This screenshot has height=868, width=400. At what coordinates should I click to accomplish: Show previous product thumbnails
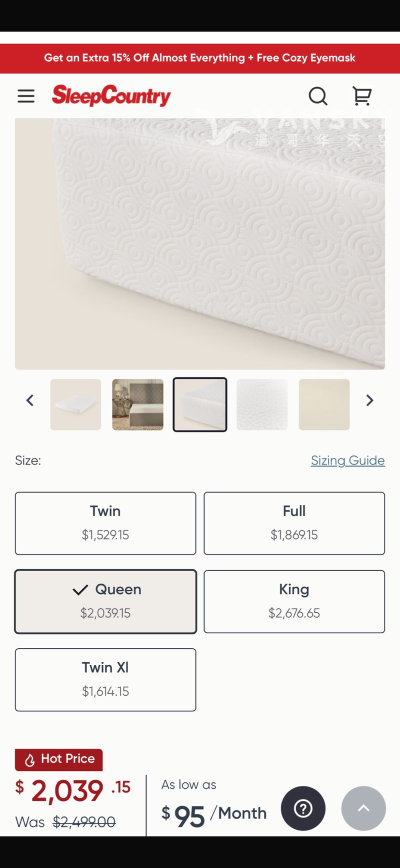coord(30,400)
